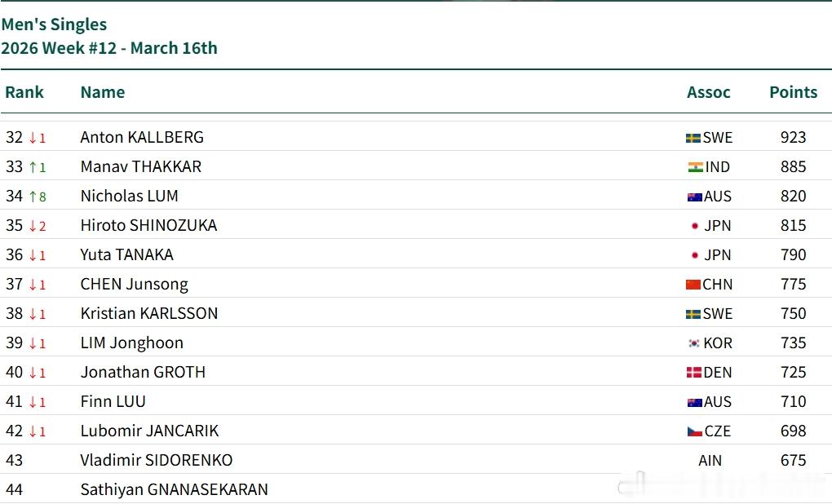Click the red down arrow on rank 35
The width and height of the screenshot is (832, 504).
[33, 226]
